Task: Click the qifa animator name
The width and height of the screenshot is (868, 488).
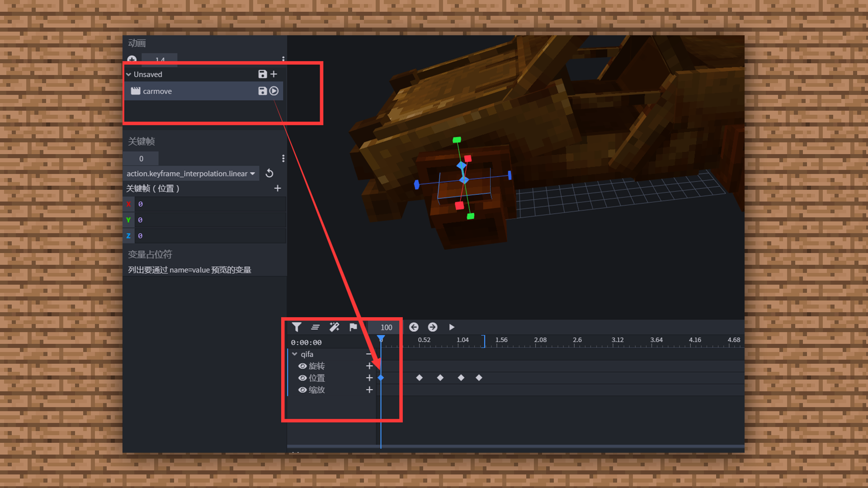Action: pos(307,354)
